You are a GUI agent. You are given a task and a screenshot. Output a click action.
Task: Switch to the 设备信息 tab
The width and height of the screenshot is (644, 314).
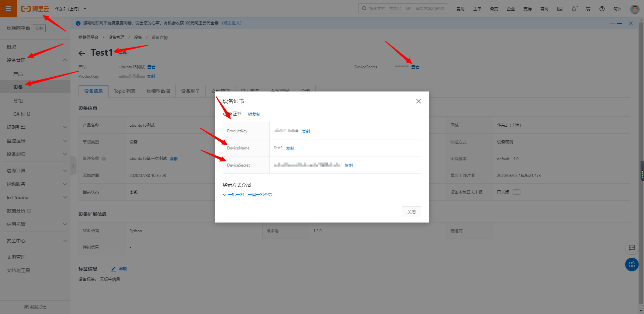pos(94,91)
